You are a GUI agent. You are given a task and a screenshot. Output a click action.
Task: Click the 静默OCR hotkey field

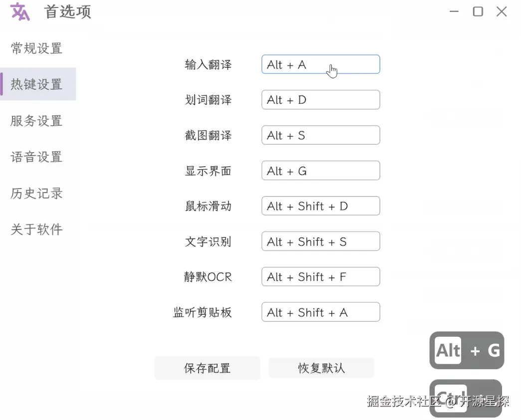click(320, 277)
